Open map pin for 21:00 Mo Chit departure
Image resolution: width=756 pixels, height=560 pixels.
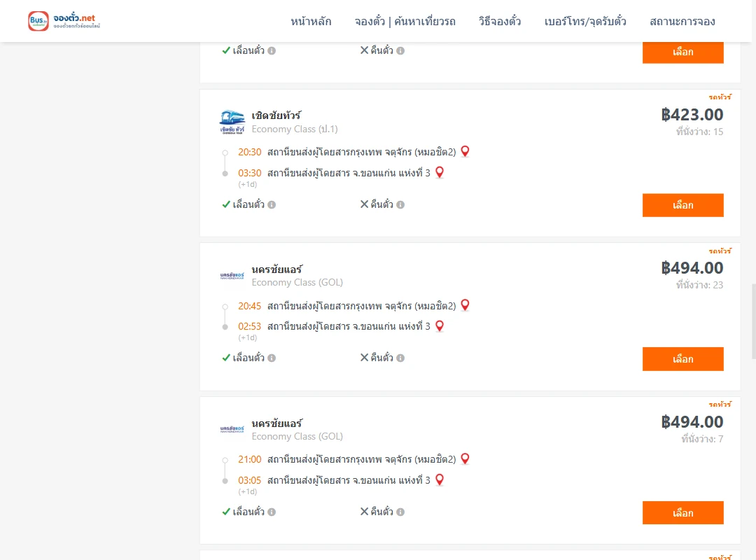(x=465, y=458)
